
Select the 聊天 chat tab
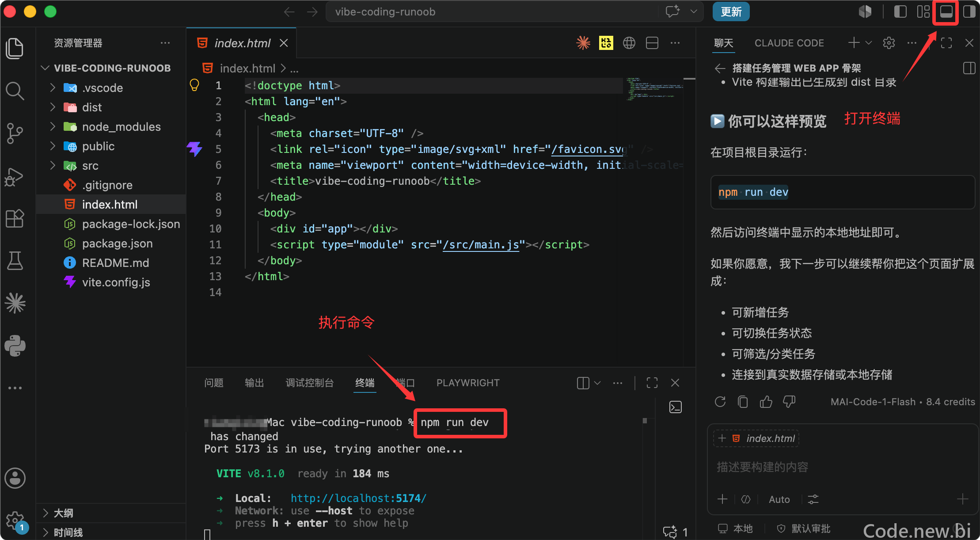pos(724,43)
